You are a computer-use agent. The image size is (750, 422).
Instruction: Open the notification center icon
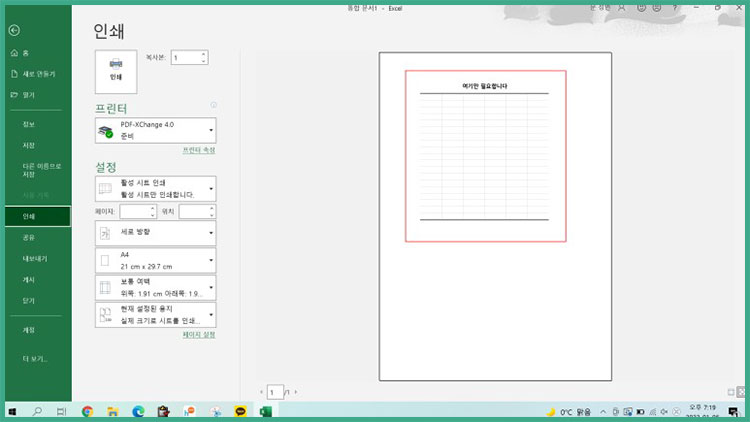tap(733, 412)
